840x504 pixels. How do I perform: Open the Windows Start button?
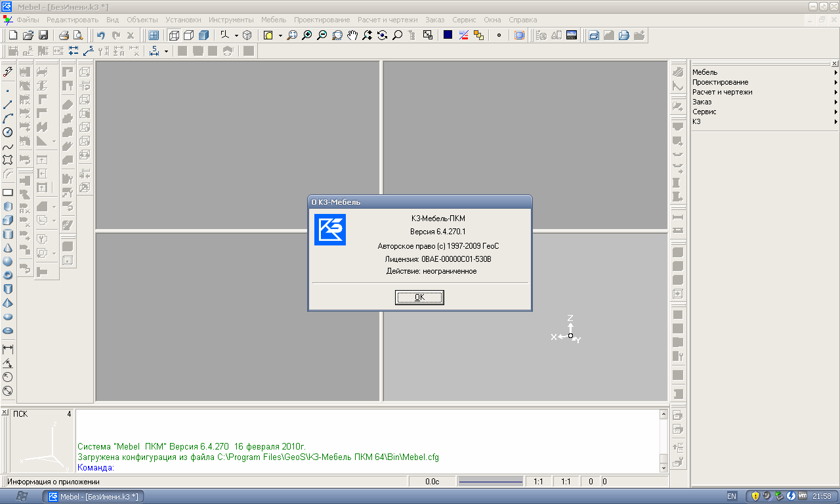tap(20, 496)
